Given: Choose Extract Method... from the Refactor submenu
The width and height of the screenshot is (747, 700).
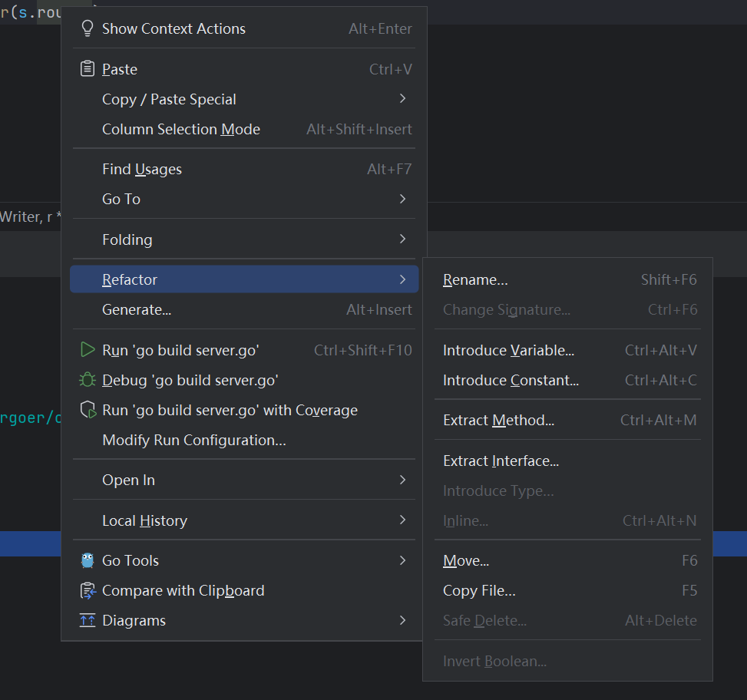Looking at the screenshot, I should click(498, 421).
